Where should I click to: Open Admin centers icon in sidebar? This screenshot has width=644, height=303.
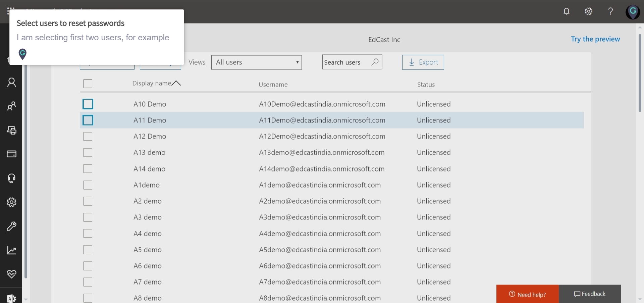point(11,298)
